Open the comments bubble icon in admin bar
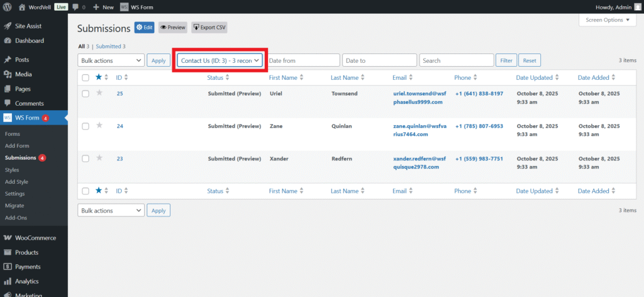The image size is (644, 297). [x=75, y=7]
